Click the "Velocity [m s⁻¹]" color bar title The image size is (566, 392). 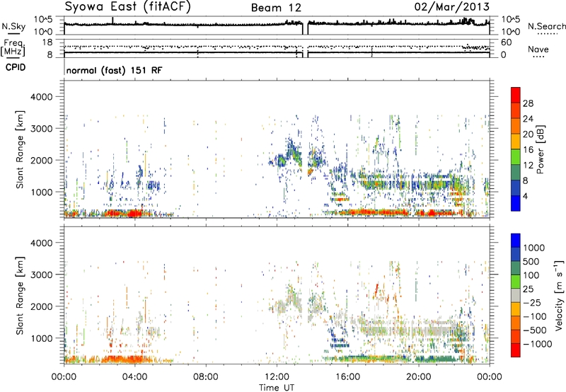(x=559, y=295)
